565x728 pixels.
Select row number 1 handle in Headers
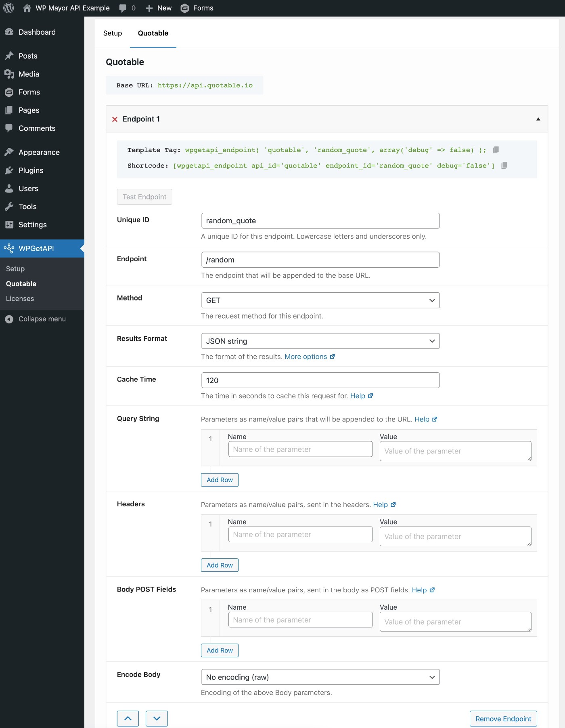pos(210,533)
